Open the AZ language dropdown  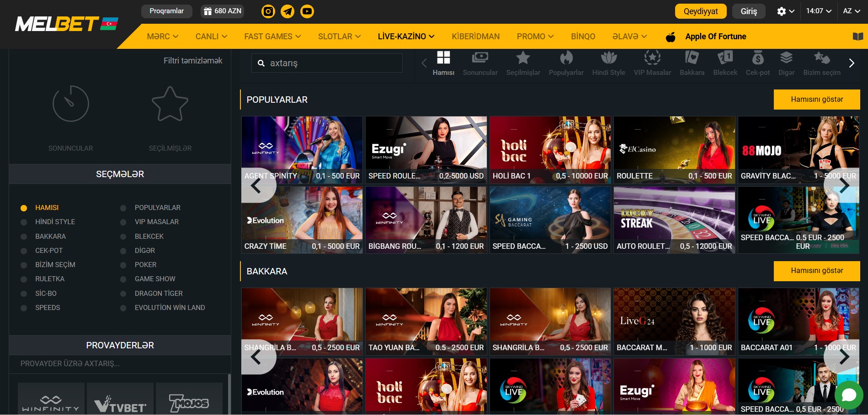(851, 11)
